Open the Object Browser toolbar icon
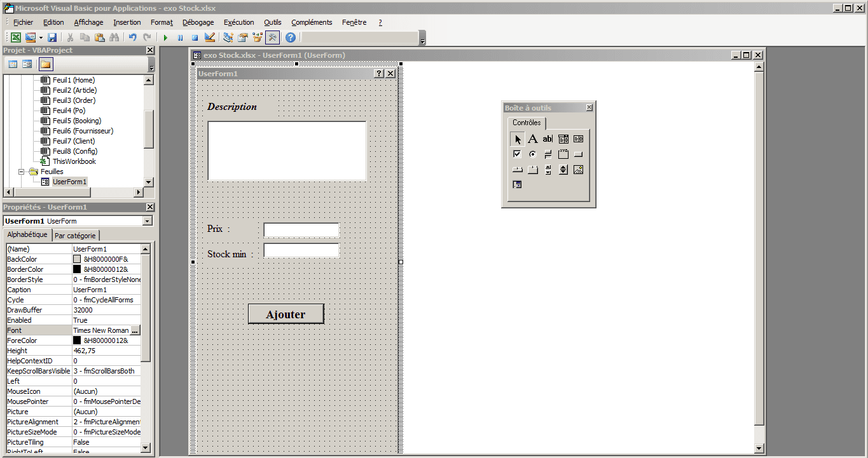The width and height of the screenshot is (868, 458). [x=258, y=38]
